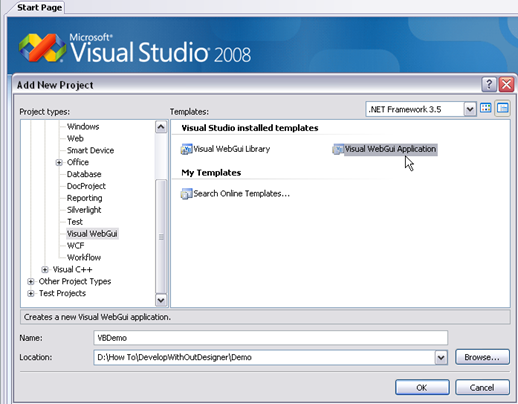Expand the Test Projects node
The height and width of the screenshot is (404, 518).
pos(31,294)
